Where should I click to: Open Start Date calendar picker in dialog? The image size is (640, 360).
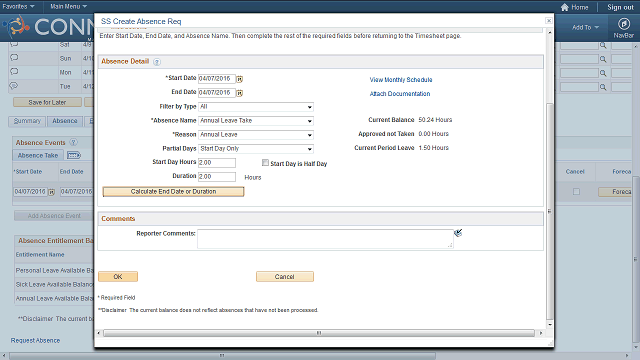click(x=240, y=79)
